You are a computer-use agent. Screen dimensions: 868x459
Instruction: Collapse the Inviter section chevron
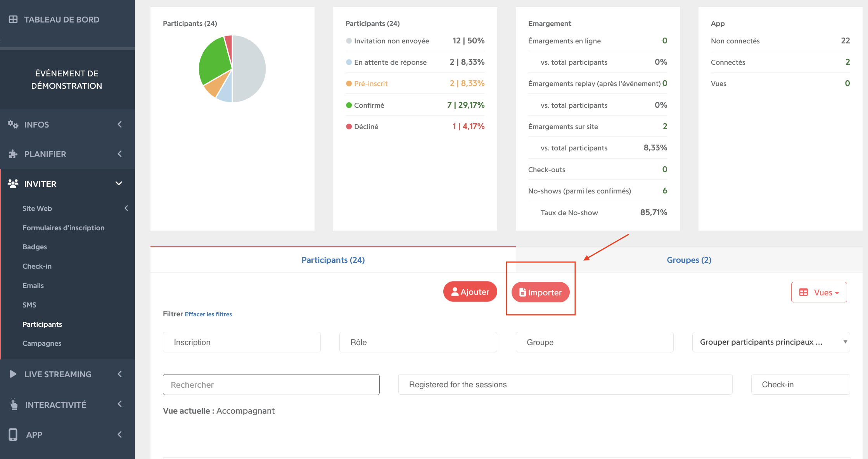[x=119, y=183]
